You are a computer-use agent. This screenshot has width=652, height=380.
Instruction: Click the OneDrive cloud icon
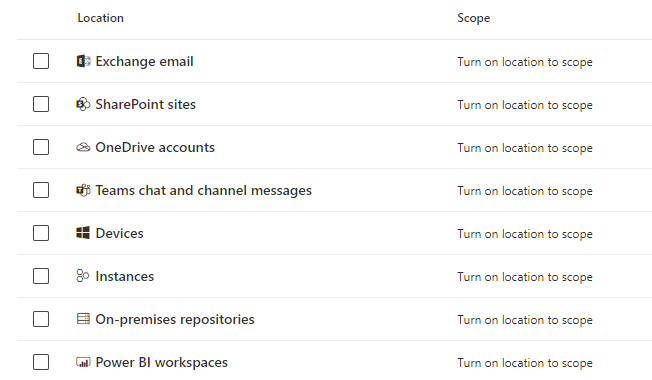point(83,147)
